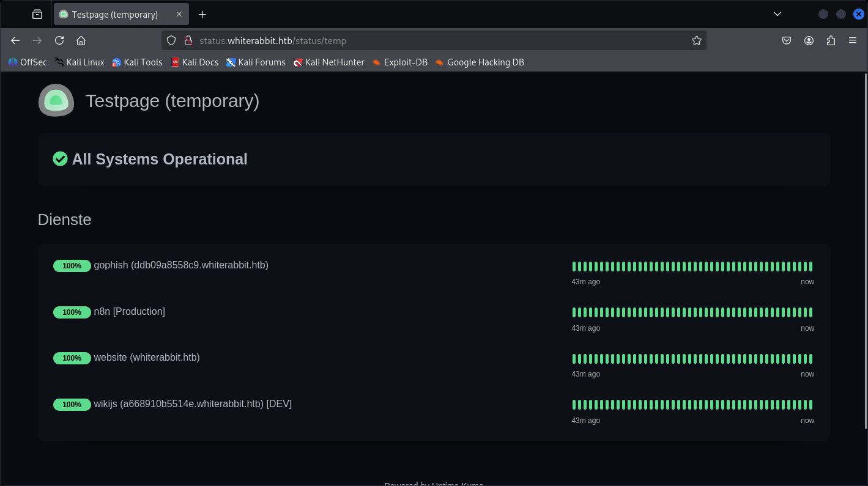Bookmark this page with the star icon
The width and height of the screenshot is (868, 486).
(696, 40)
